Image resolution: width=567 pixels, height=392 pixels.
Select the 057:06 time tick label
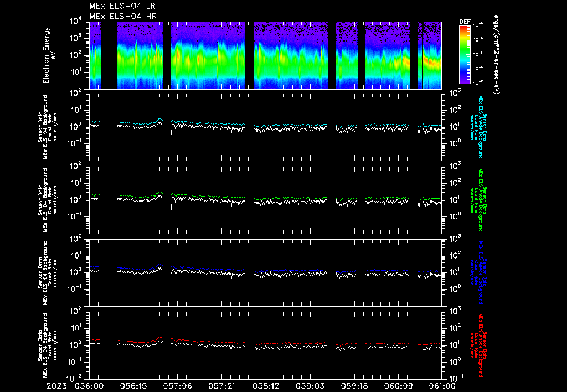click(178, 386)
